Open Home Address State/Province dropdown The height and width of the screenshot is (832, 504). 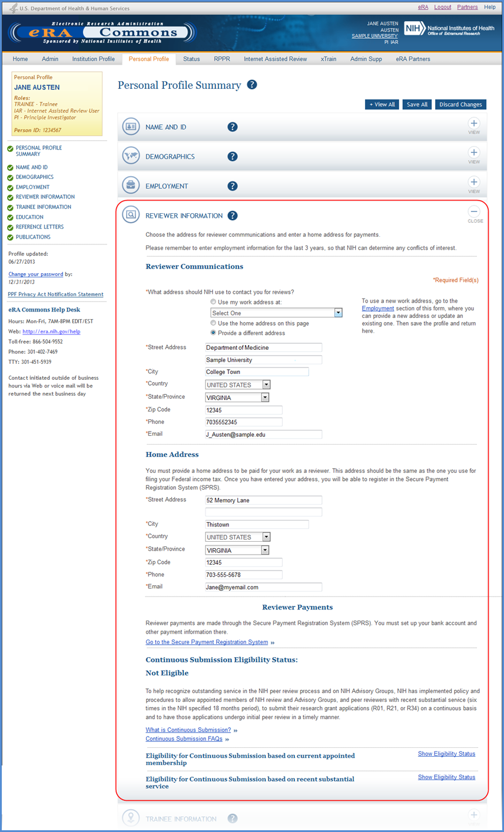(237, 550)
